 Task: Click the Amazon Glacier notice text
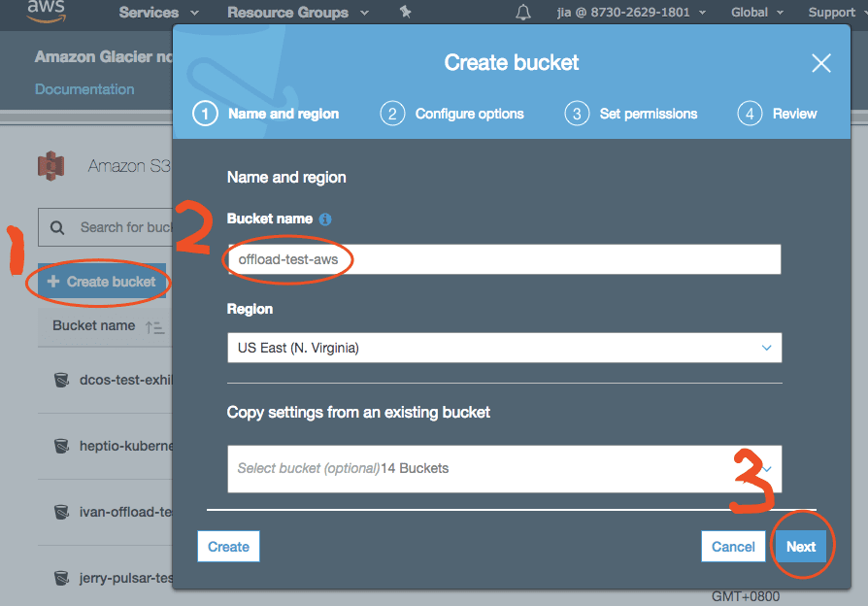pos(104,56)
